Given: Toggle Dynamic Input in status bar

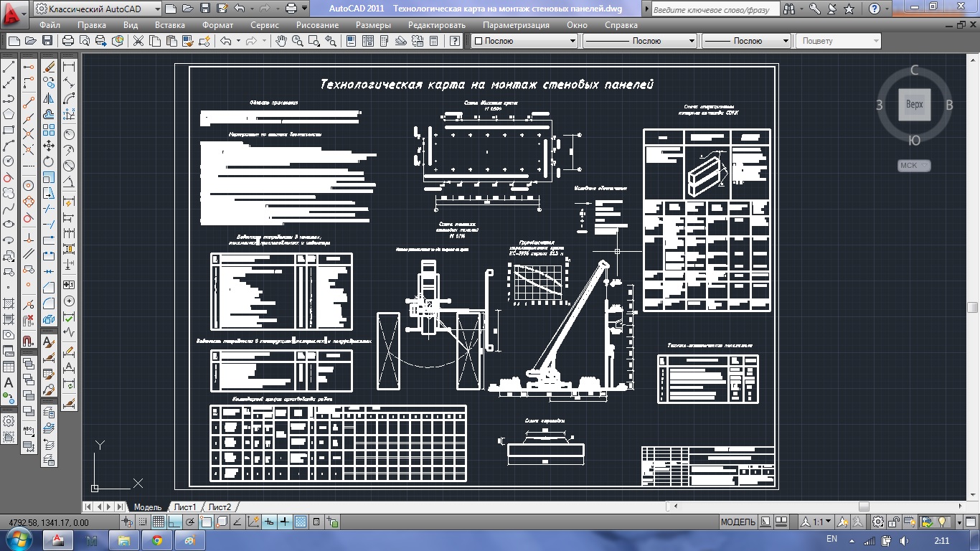Looking at the screenshot, I should click(269, 522).
